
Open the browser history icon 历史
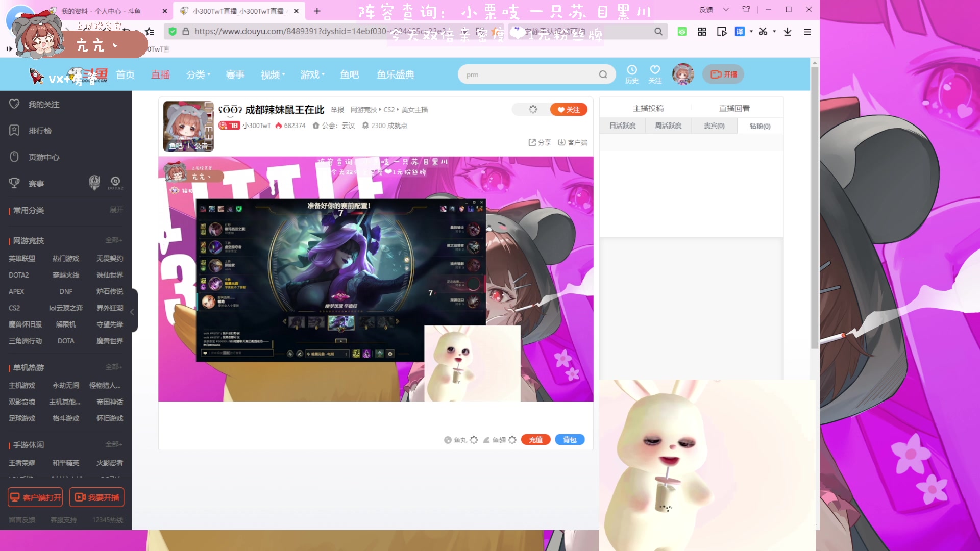632,74
